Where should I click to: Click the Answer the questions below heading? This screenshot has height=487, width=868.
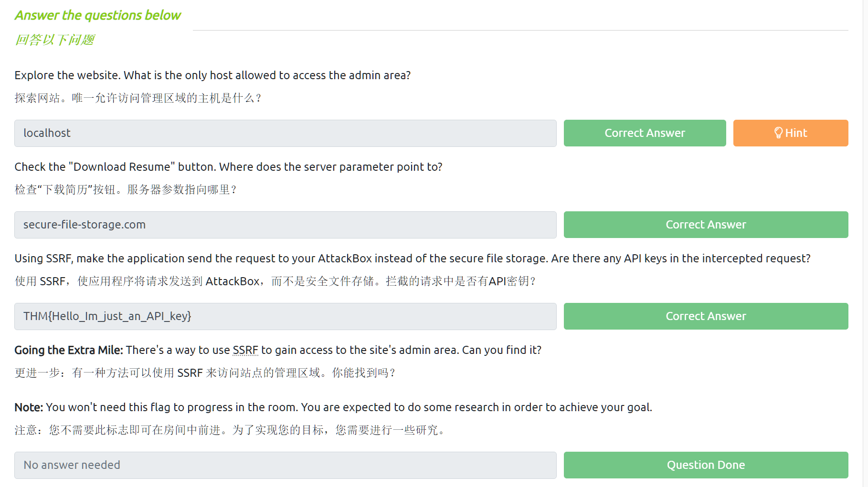click(98, 15)
